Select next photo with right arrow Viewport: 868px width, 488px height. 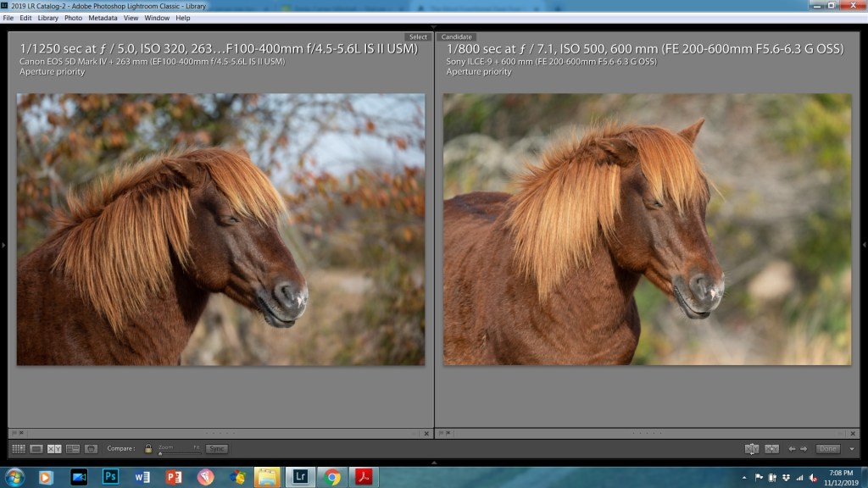[x=803, y=448]
